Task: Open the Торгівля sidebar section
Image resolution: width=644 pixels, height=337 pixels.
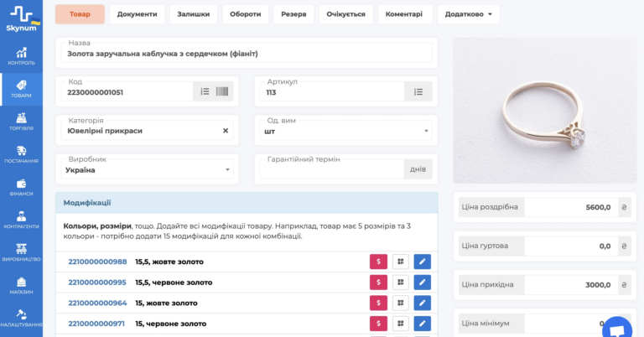Action: click(x=21, y=122)
